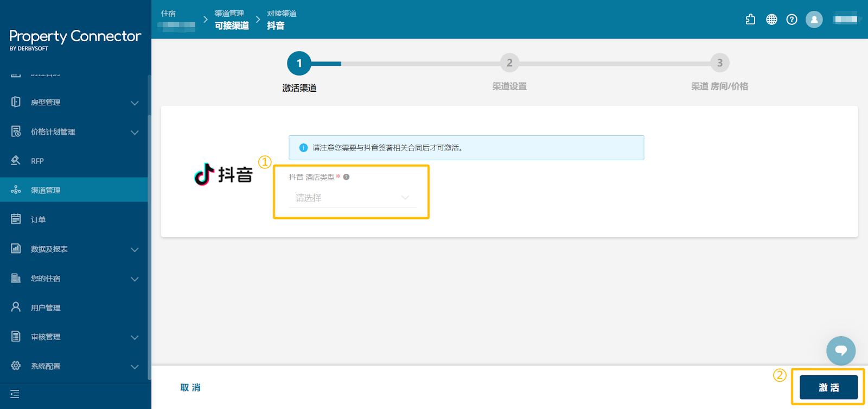Viewport: 868px width, 409px height.
Task: Open the language globe icon
Action: (771, 20)
